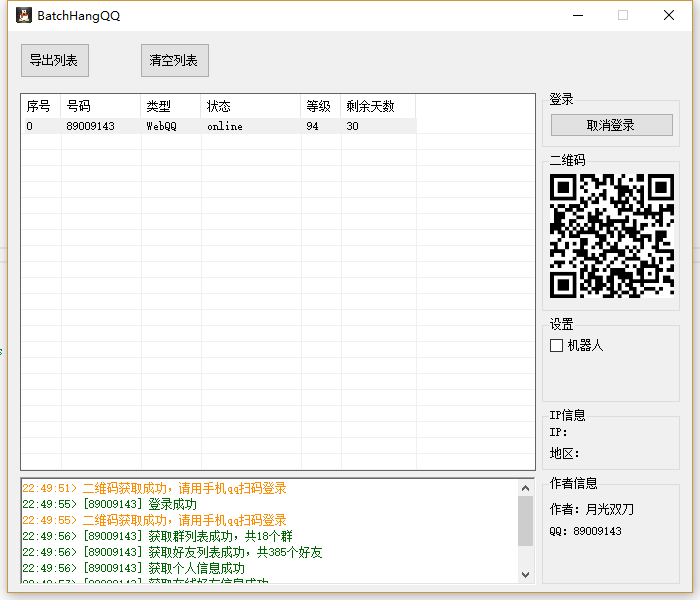This screenshot has height=600, width=700.
Task: Click the 22:49:55 二维码获取成功 log line
Action: click(154, 521)
